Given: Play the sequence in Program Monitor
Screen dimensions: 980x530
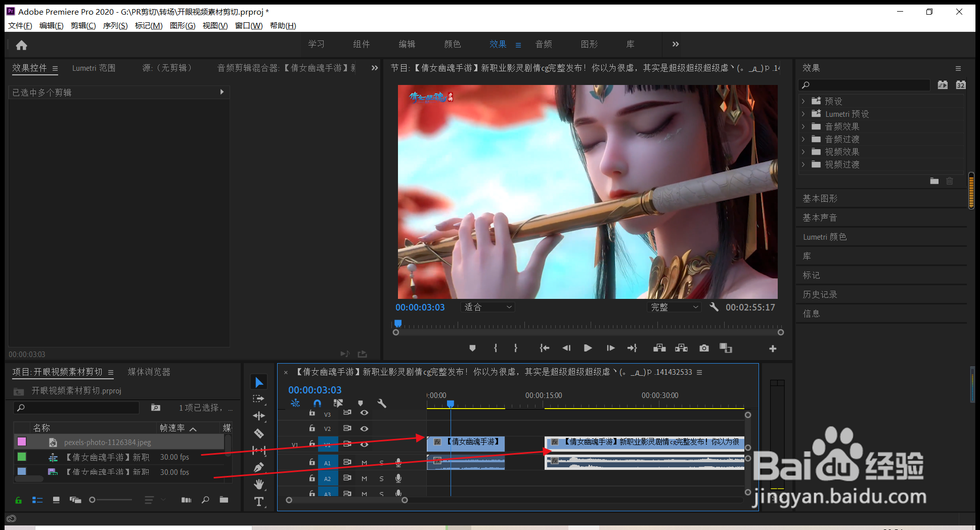Looking at the screenshot, I should click(588, 348).
